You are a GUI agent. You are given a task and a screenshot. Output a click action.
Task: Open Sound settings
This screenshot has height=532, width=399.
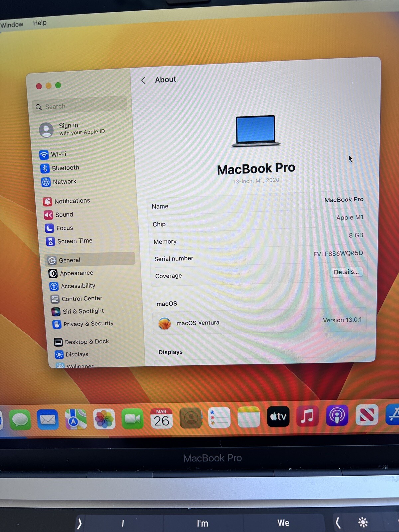[59, 215]
